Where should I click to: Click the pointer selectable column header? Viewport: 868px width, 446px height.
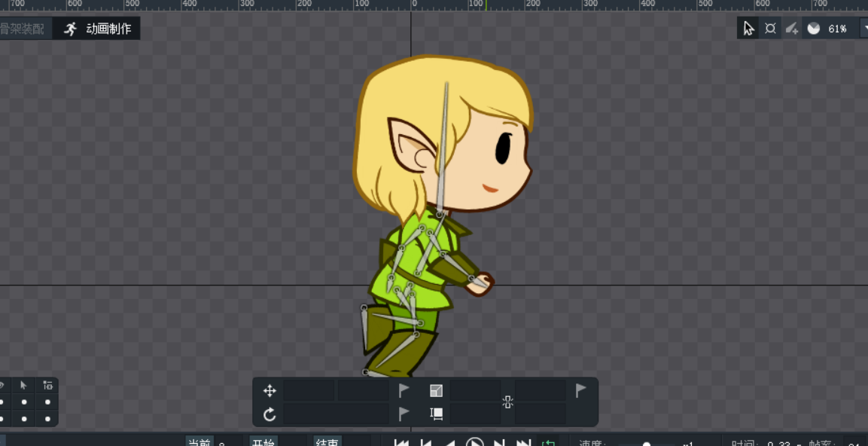[24, 385]
